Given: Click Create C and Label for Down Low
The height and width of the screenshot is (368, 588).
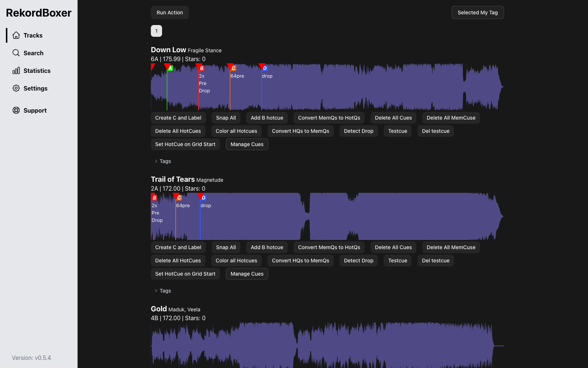Looking at the screenshot, I should click(x=178, y=118).
